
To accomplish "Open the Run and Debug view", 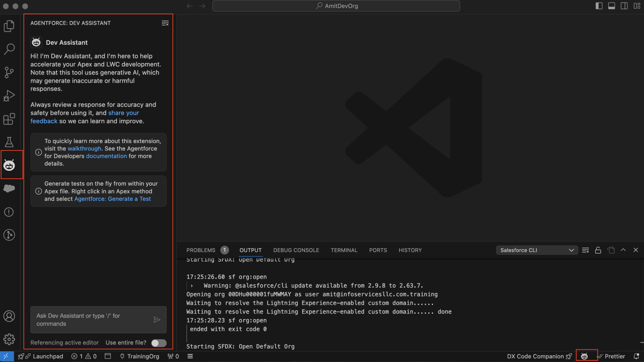I will tap(9, 96).
